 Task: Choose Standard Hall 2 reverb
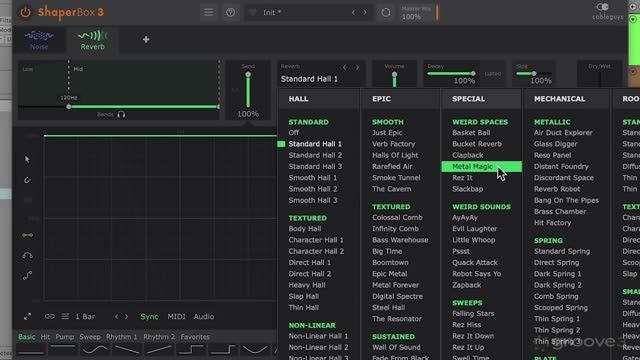point(315,155)
